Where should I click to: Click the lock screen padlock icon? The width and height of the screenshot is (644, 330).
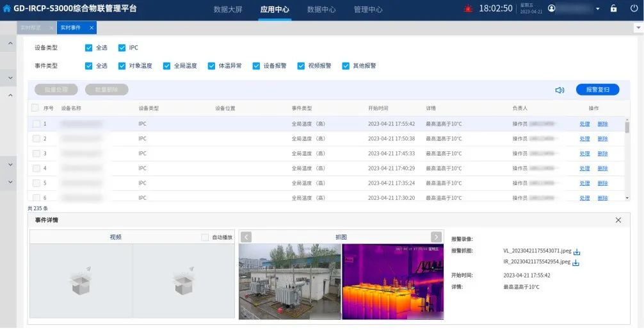tap(613, 9)
